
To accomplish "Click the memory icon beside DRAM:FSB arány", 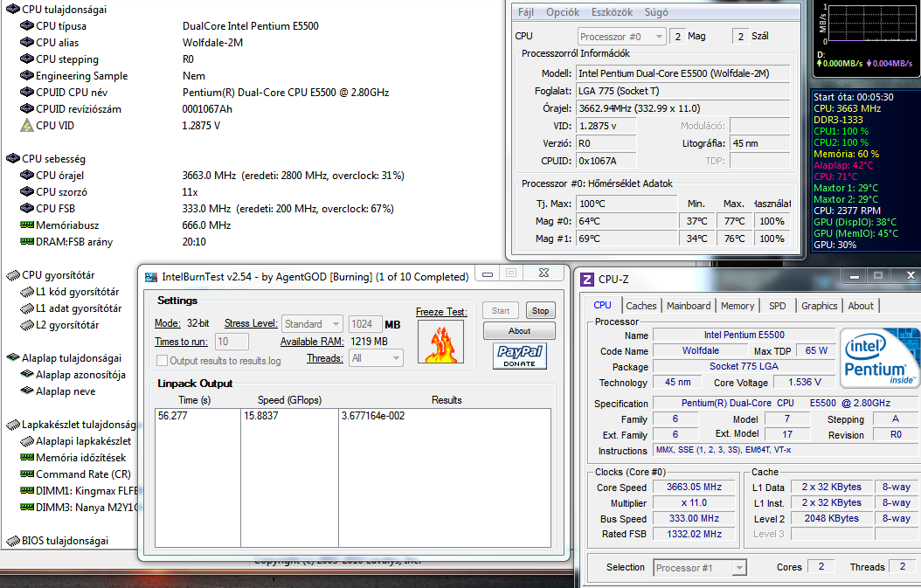I will 27,241.
